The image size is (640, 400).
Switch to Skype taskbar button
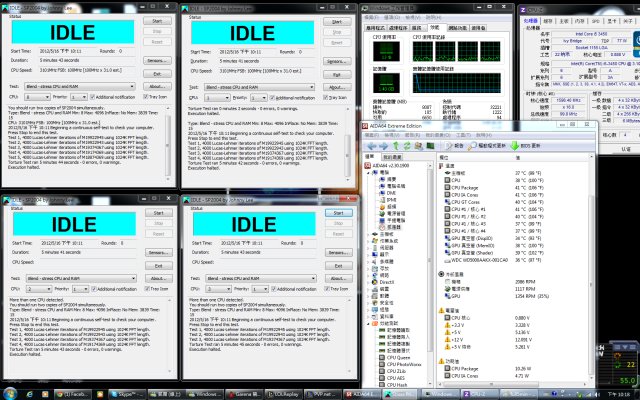pos(126,394)
